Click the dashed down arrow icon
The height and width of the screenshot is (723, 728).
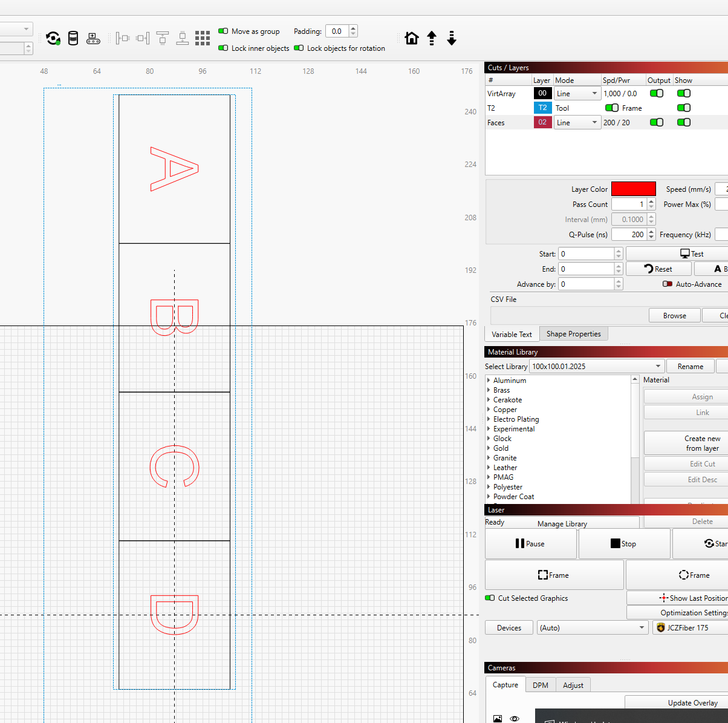452,39
